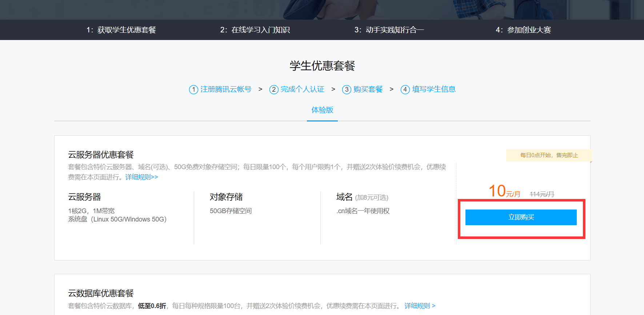The height and width of the screenshot is (315, 644).
Task: Click the crossed-out 114元/月 price
Action: point(542,194)
